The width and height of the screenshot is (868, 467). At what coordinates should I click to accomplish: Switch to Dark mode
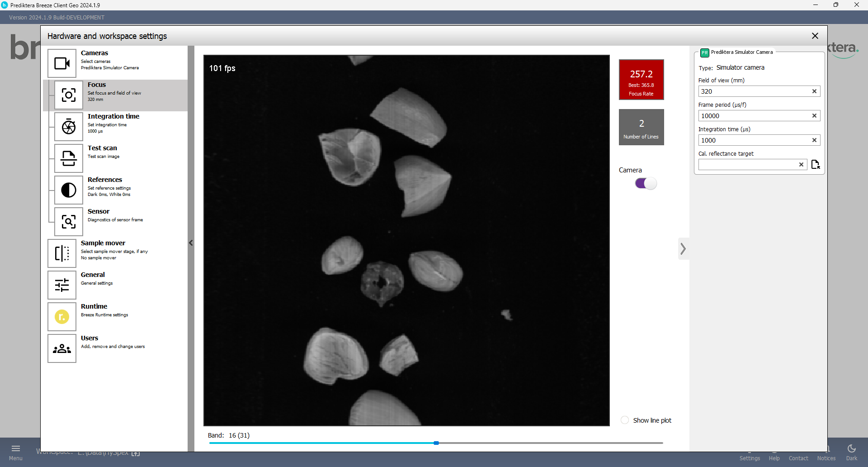(x=851, y=452)
